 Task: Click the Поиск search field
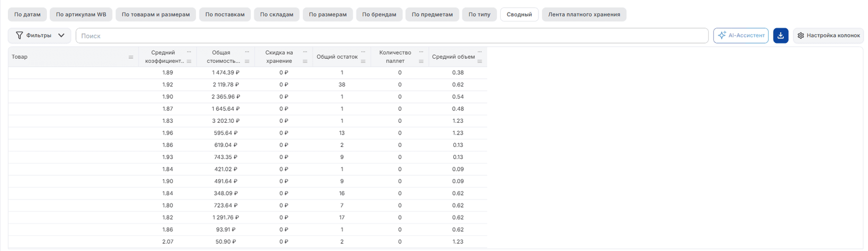click(x=392, y=36)
